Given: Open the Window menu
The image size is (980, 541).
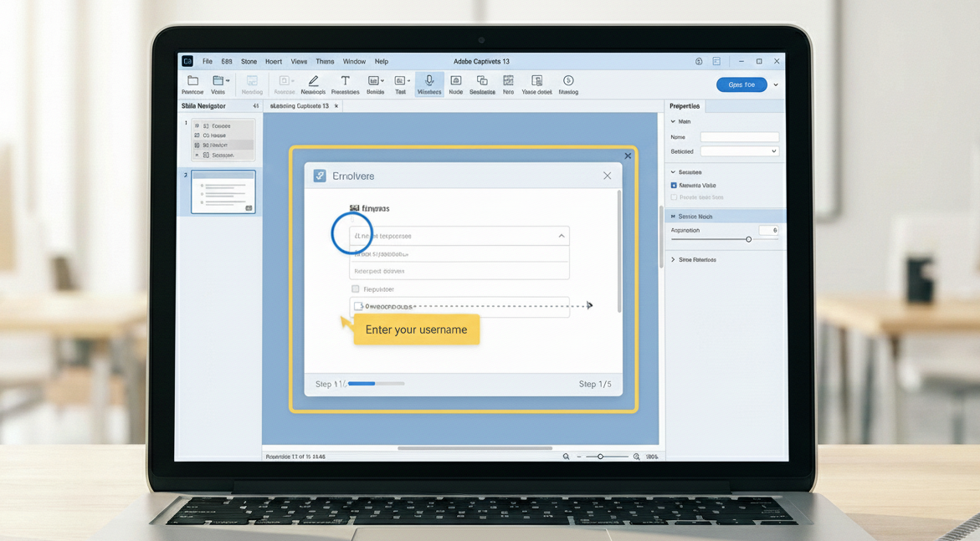Looking at the screenshot, I should click(x=354, y=62).
